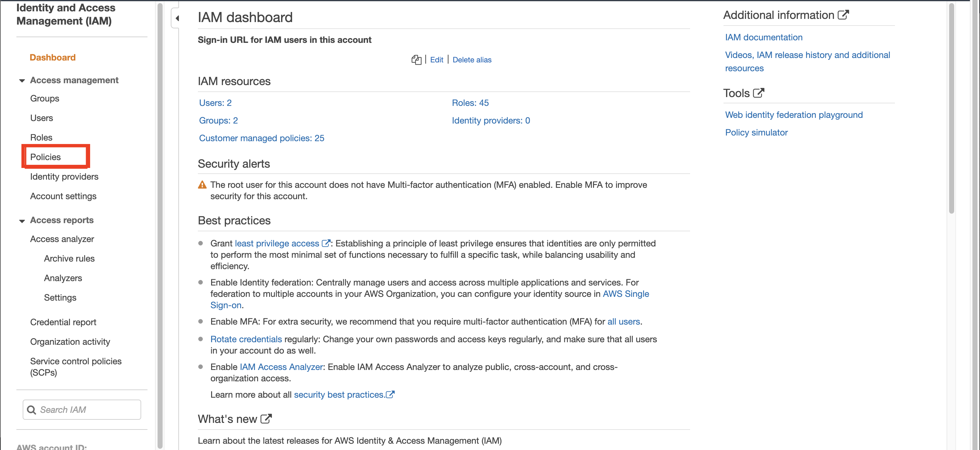Open Credential report in the sidebar
The width and height of the screenshot is (980, 450).
63,322
